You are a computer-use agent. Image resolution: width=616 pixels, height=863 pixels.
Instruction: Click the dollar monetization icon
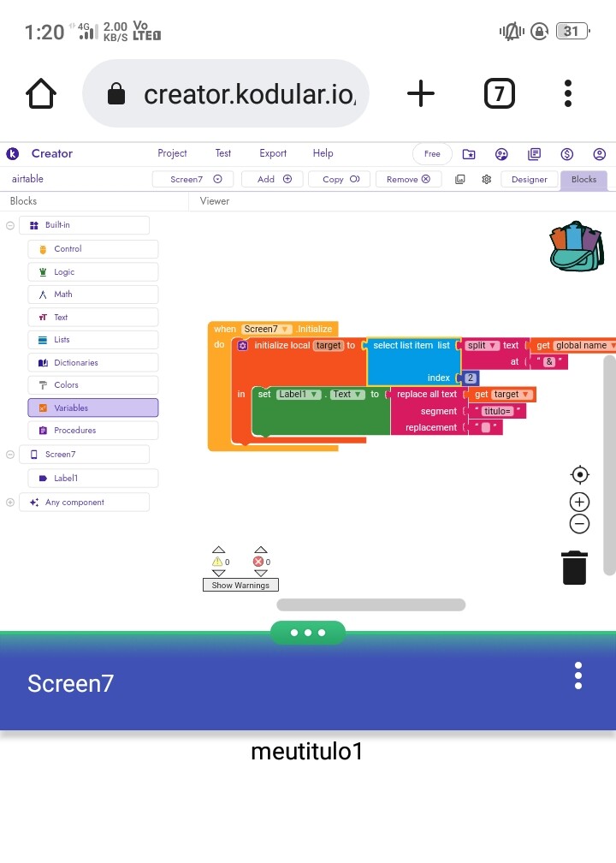(567, 154)
